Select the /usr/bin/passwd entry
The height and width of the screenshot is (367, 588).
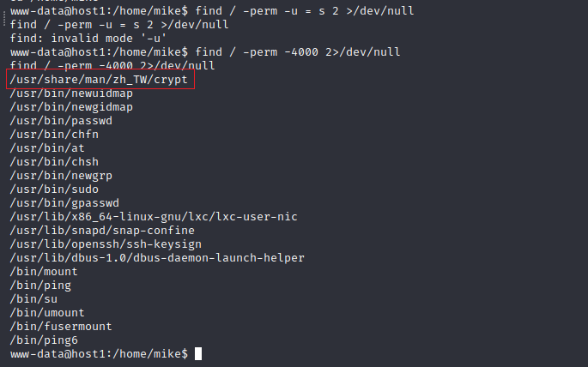pos(61,121)
